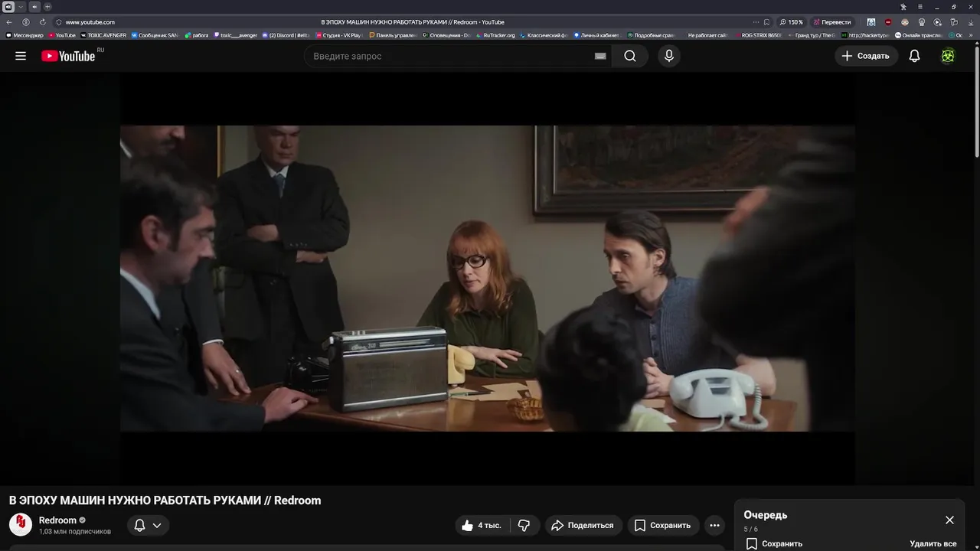Open the Redroom channel avatar
The height and width of the screenshot is (551, 980).
[x=21, y=525]
